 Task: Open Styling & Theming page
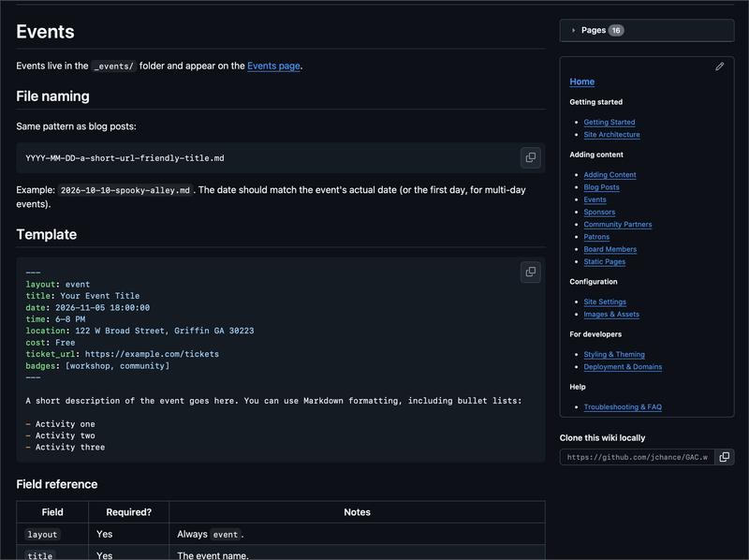pyautogui.click(x=614, y=355)
